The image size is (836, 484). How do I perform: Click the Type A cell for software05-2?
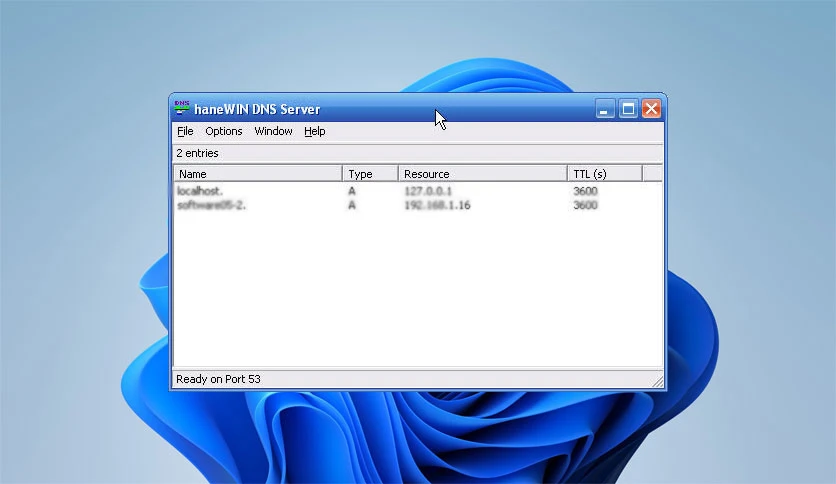(352, 205)
